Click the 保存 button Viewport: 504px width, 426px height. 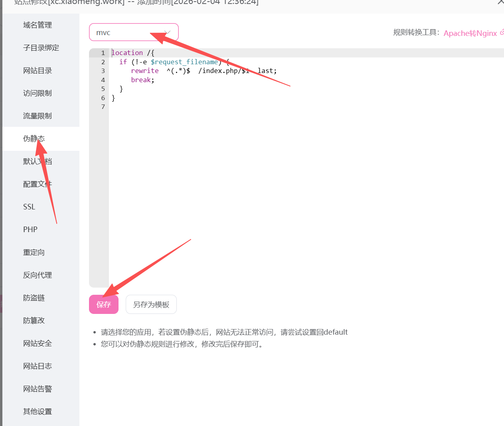point(104,305)
